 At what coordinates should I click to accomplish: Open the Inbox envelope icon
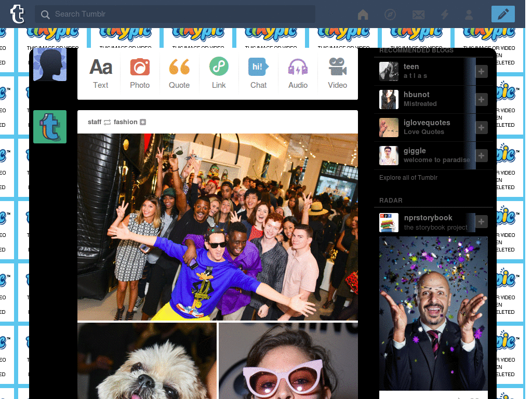418,15
